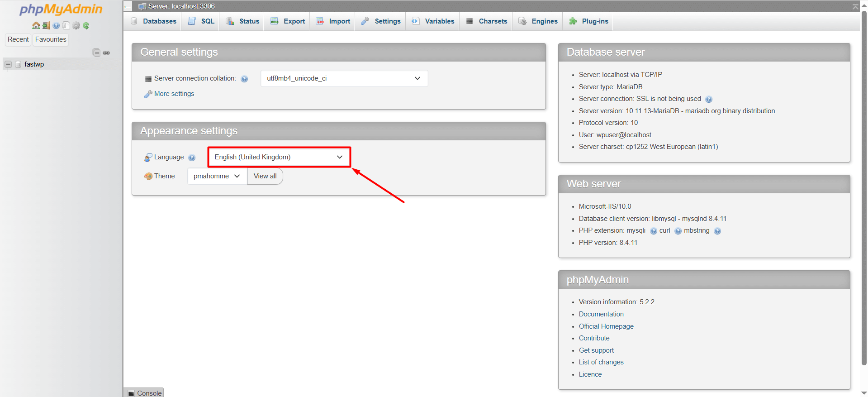This screenshot has width=868, height=397.
Task: Click the Server: localhost:3306 breadcrumb
Action: [181, 6]
